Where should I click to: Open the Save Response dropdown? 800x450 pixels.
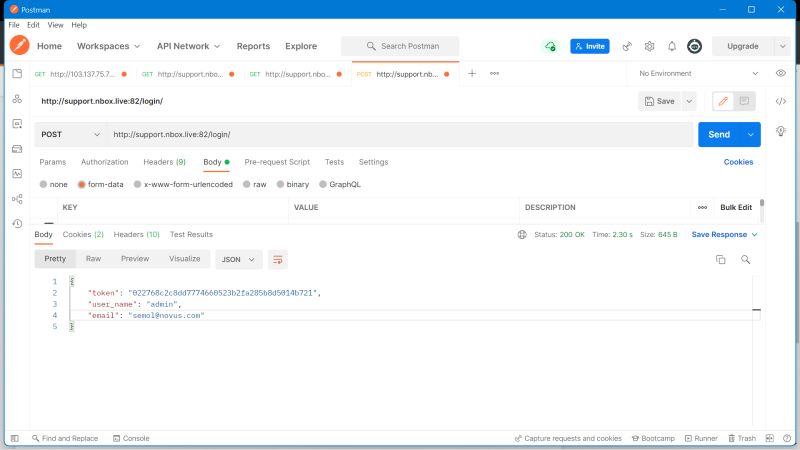point(724,235)
